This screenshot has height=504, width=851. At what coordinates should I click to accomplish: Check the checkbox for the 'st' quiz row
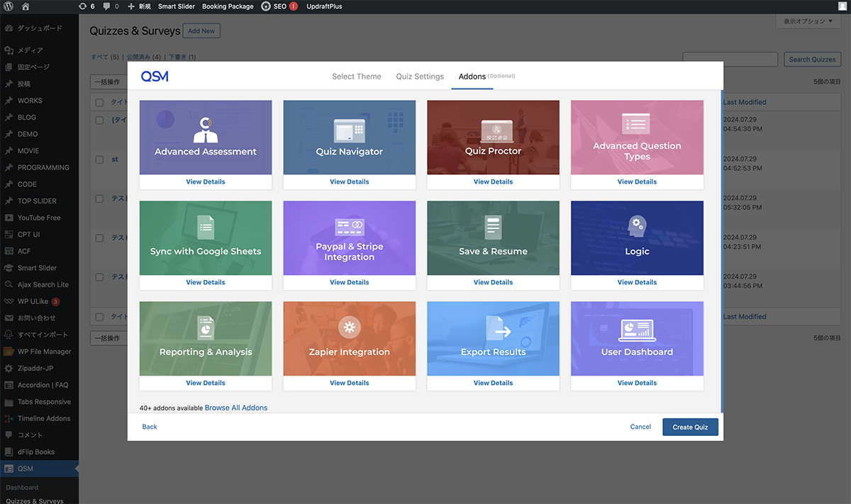[x=99, y=159]
